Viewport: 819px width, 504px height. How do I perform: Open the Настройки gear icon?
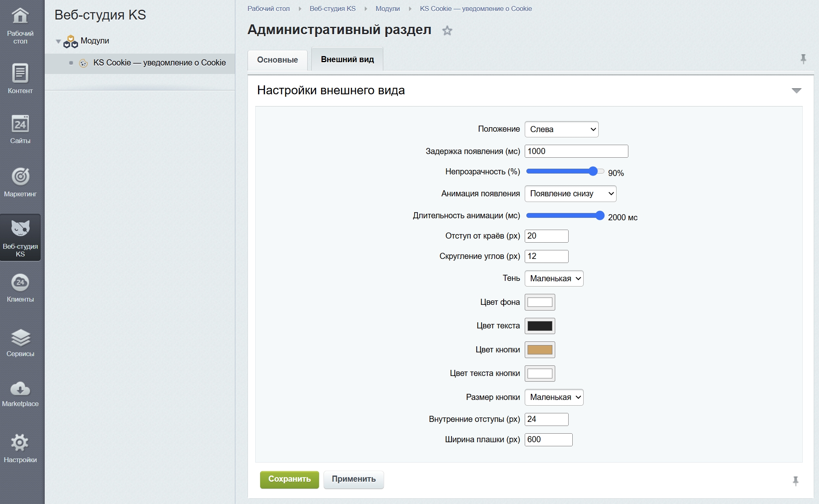tap(20, 442)
